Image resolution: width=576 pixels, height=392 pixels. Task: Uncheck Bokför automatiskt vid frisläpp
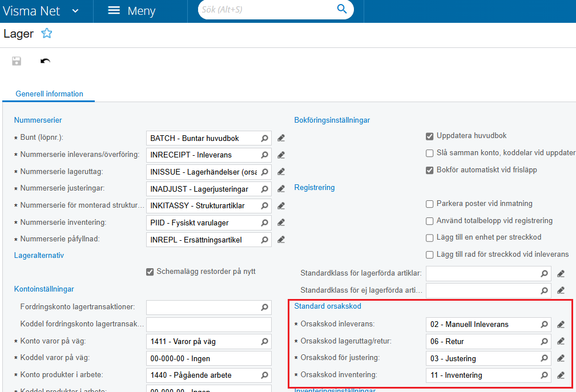(x=429, y=170)
